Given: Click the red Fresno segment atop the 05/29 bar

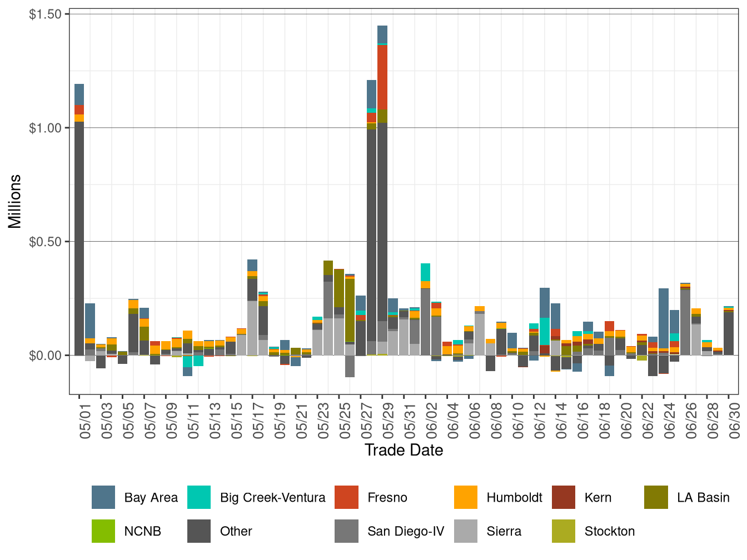Looking at the screenshot, I should click(382, 78).
